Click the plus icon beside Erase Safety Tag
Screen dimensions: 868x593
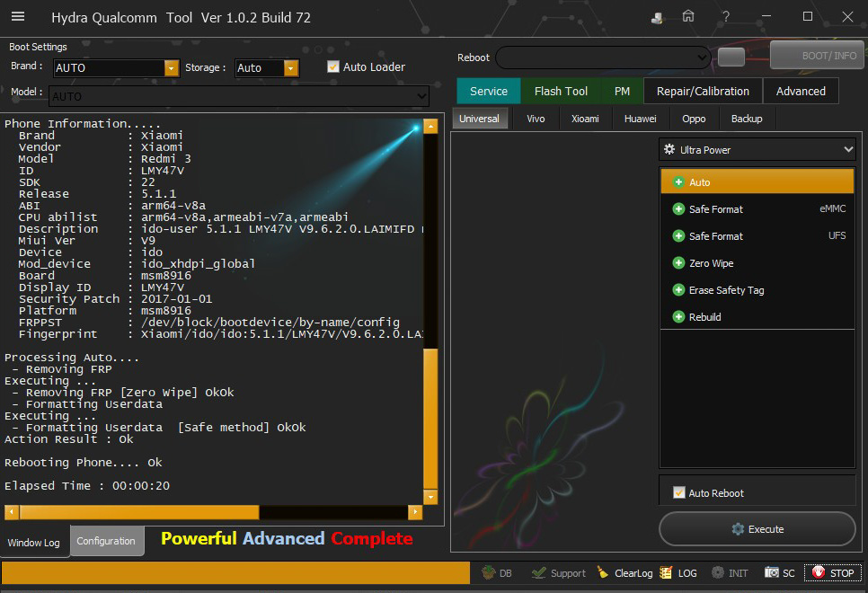coord(678,290)
